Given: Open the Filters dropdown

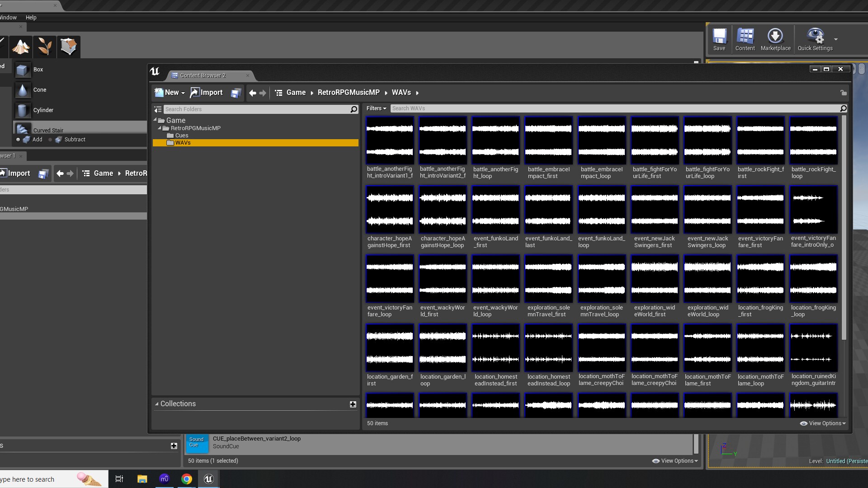Looking at the screenshot, I should (x=376, y=108).
